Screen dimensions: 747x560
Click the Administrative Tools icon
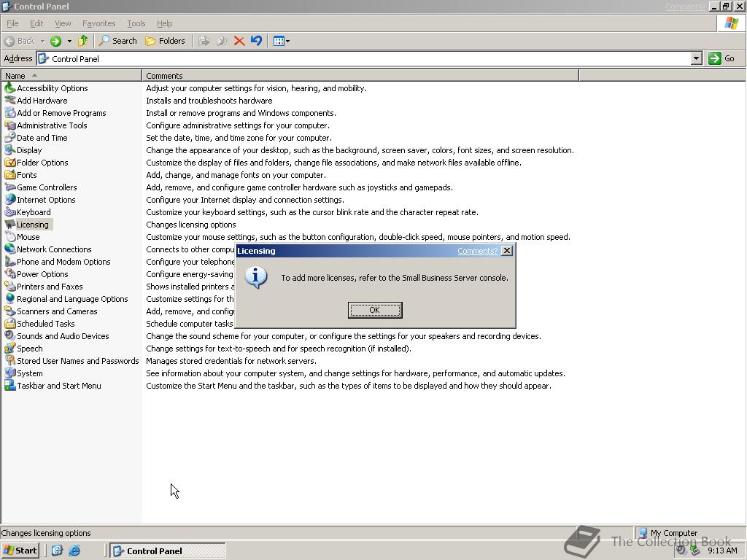[x=9, y=125]
